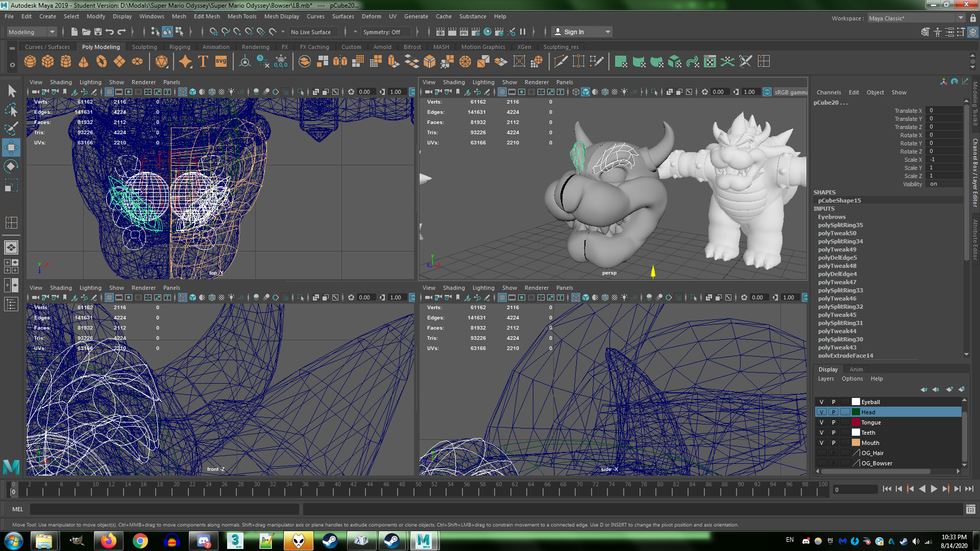Toggle visibility box of OG_Bowser layer
Image resolution: width=980 pixels, height=551 pixels.
821,463
